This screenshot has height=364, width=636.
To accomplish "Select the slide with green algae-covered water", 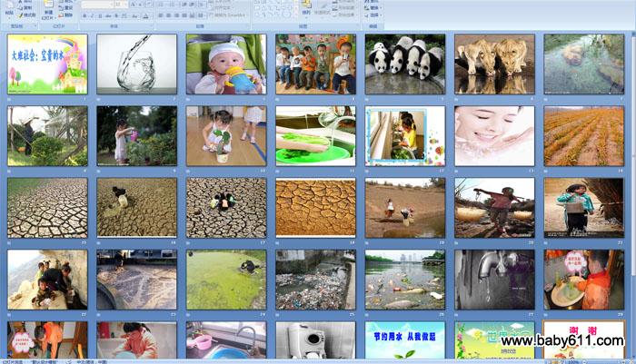I will 226,280.
